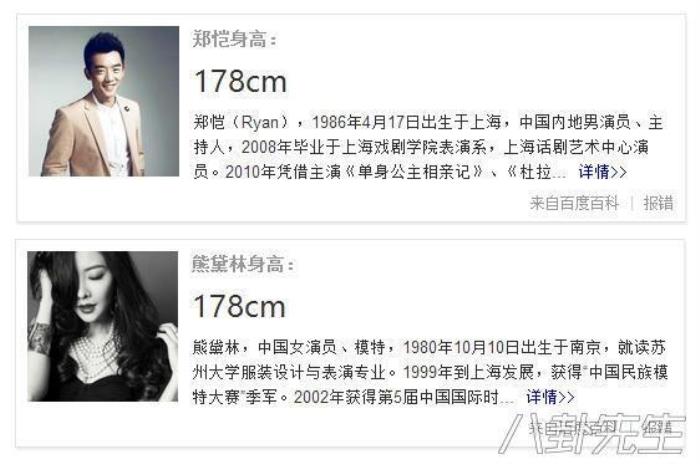Screen dimensions: 700x464
Task: Select the 178cm value under 熊黛林身高
Action: (x=240, y=307)
